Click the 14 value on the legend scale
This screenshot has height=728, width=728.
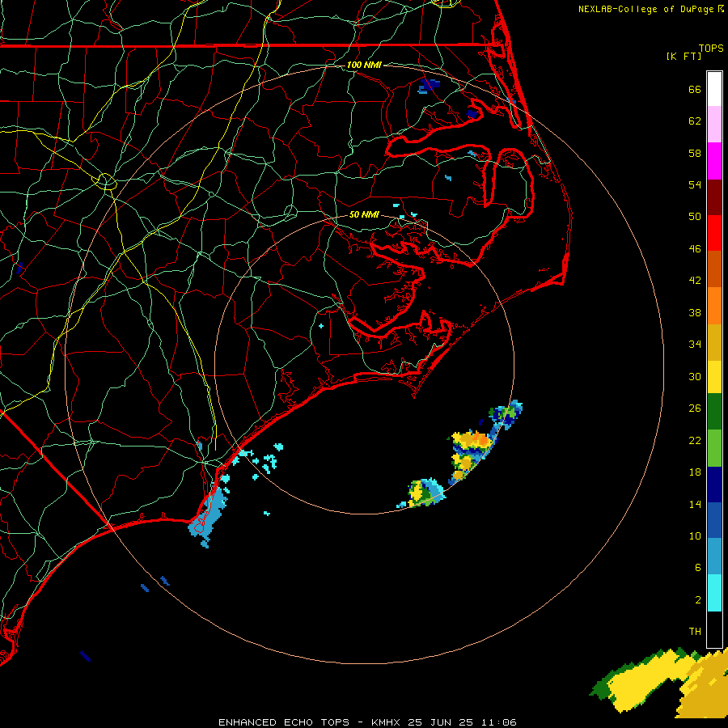coord(695,504)
